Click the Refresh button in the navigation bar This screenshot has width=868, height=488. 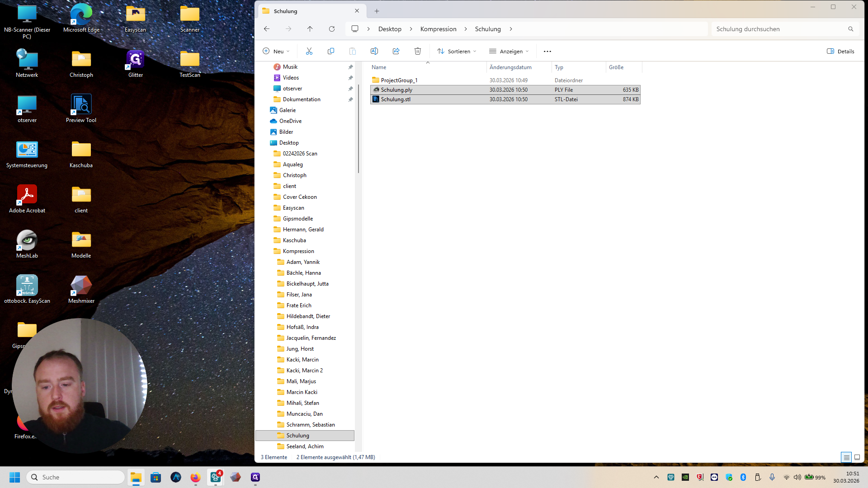coord(332,29)
